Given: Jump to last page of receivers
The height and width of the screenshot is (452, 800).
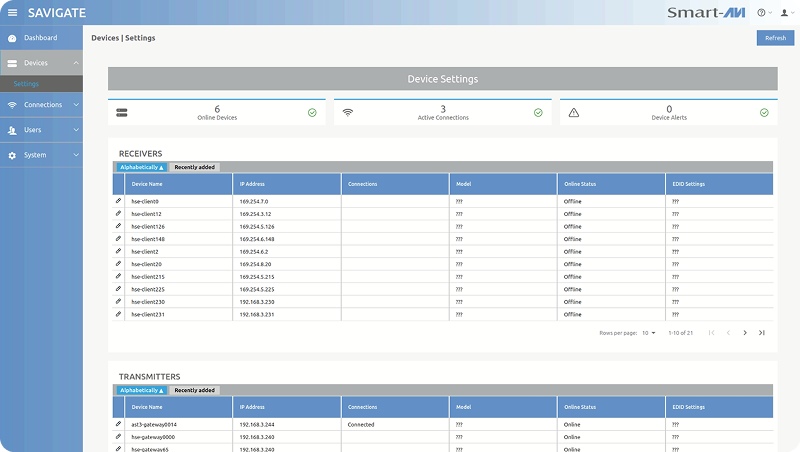Looking at the screenshot, I should pos(762,332).
